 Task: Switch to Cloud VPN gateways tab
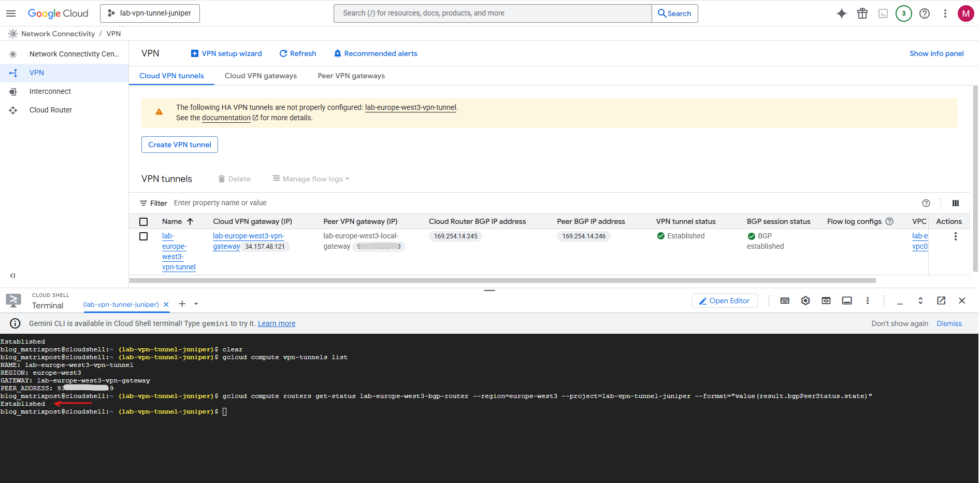261,76
